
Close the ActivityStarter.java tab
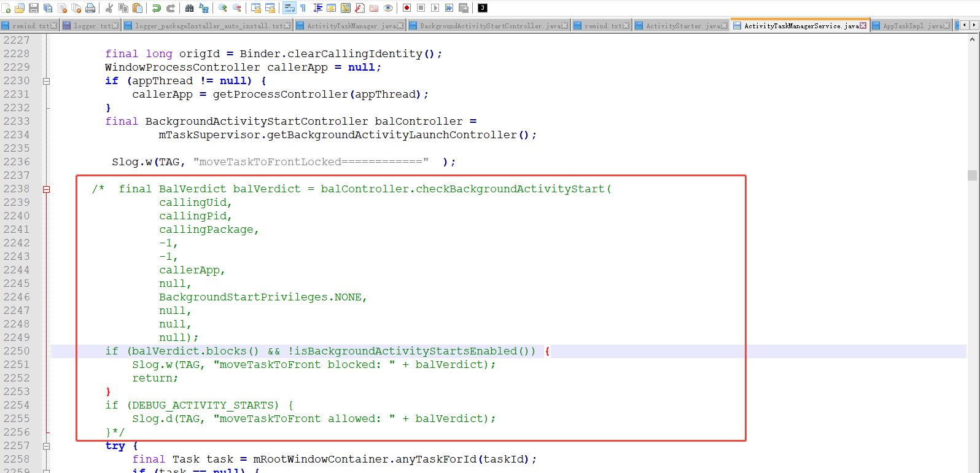coord(725,26)
